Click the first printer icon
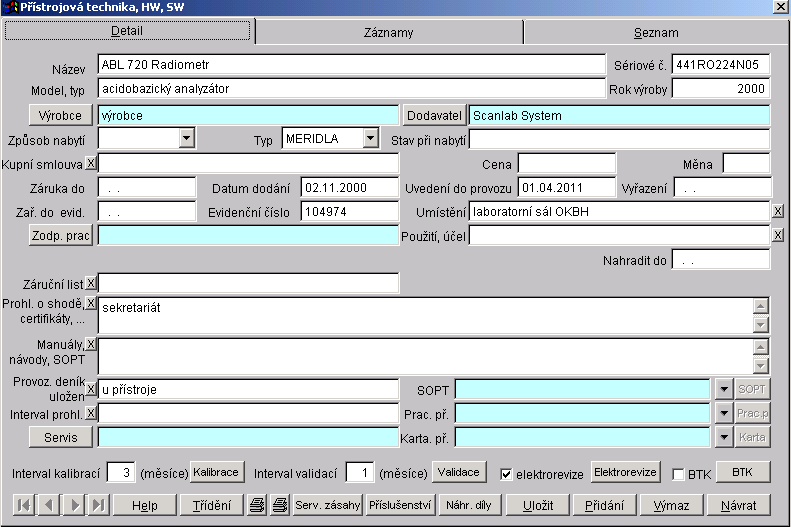Image resolution: width=791 pixels, height=527 pixels. click(x=257, y=505)
